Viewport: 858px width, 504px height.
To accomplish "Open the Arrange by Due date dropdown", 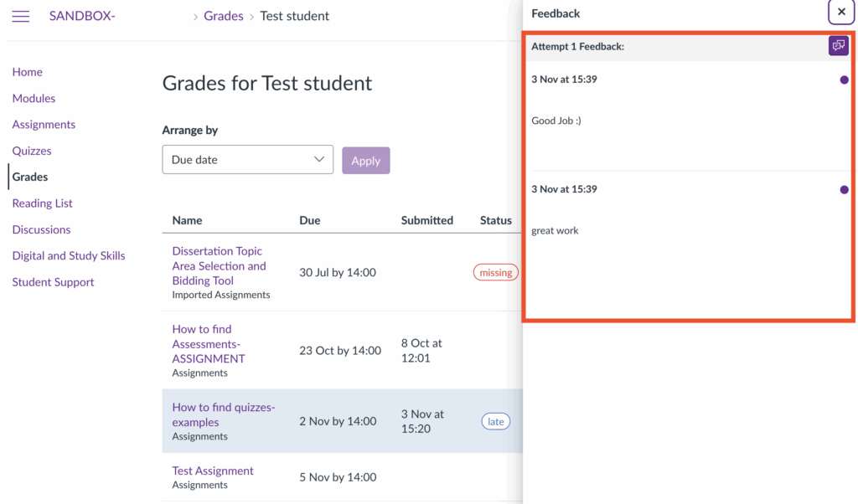I will pyautogui.click(x=247, y=160).
